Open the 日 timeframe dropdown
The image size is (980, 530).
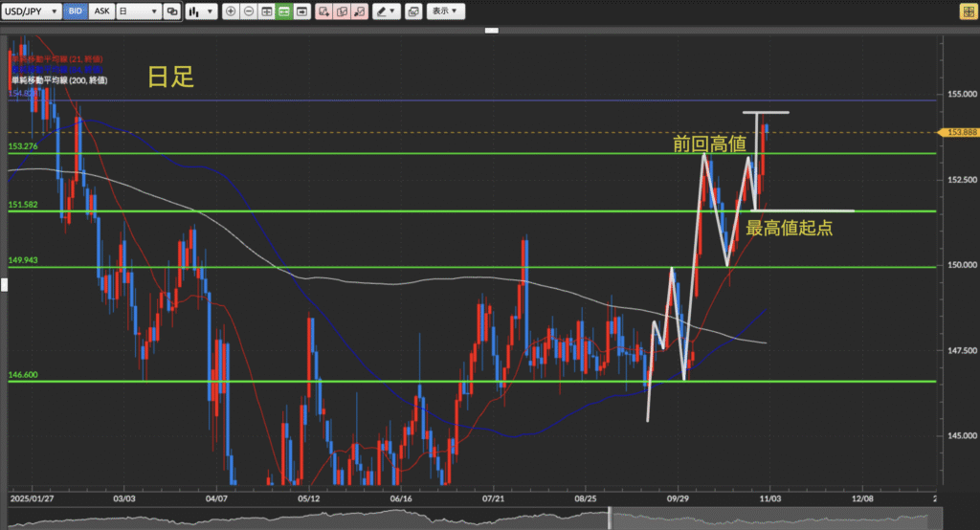[138, 11]
